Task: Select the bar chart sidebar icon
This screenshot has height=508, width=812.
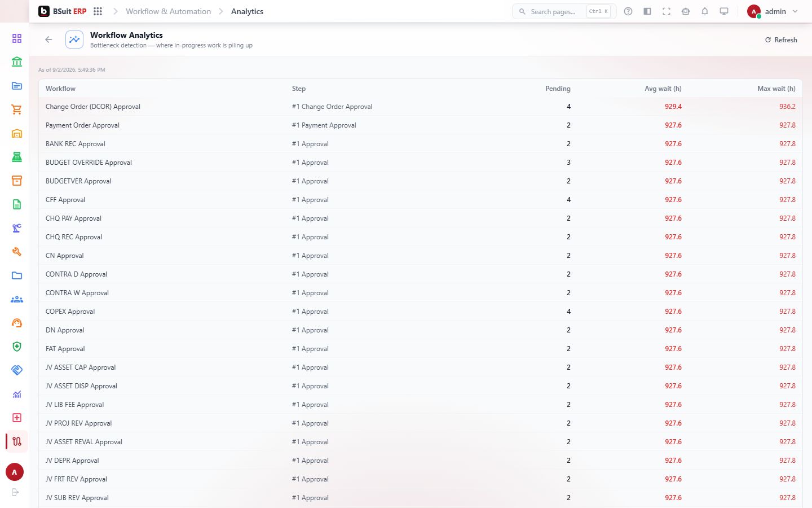Action: click(x=17, y=394)
